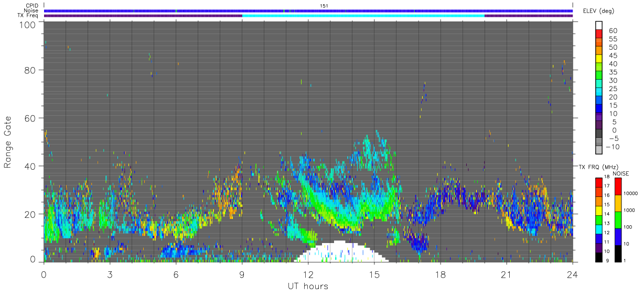
Task: Click the purple TX Freq strip section before 9 UT
Action: [x=143, y=16]
